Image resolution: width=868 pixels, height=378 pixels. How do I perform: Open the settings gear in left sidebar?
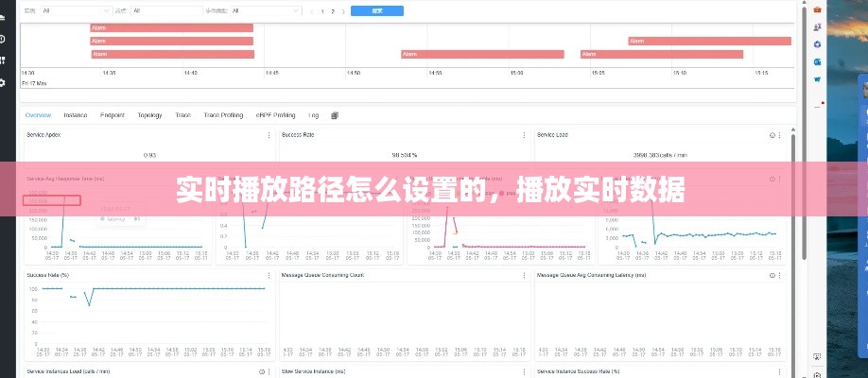pyautogui.click(x=4, y=82)
